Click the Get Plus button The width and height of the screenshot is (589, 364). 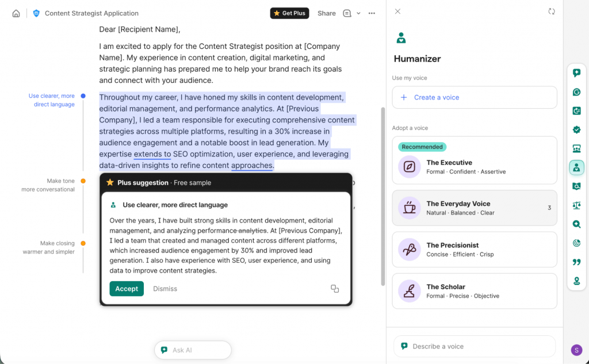(x=289, y=13)
